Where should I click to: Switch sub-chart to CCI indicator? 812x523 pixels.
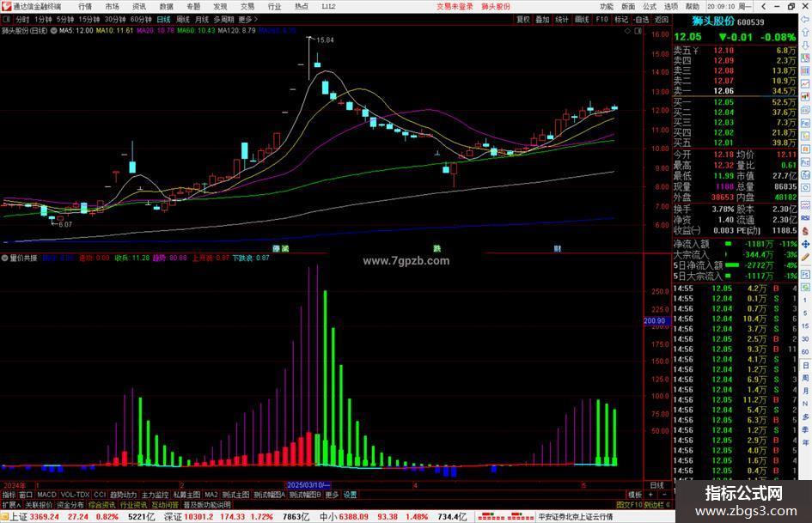(x=100, y=495)
